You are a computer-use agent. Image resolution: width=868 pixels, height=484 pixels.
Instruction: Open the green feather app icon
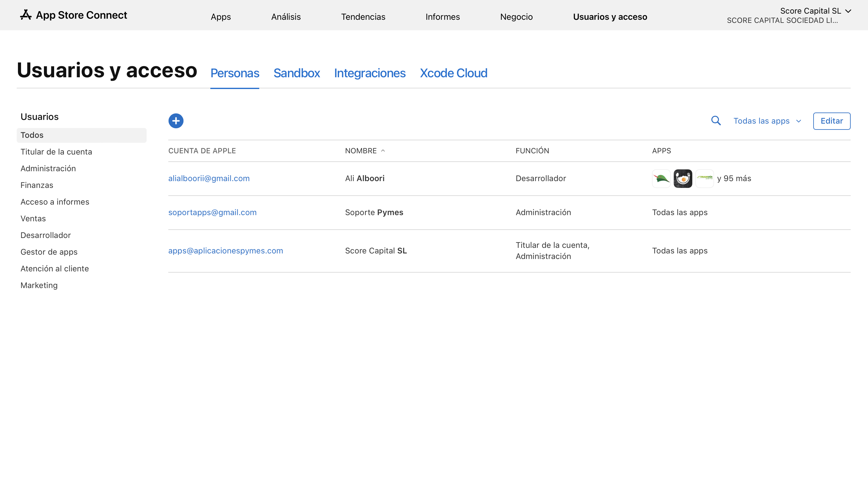(x=661, y=178)
